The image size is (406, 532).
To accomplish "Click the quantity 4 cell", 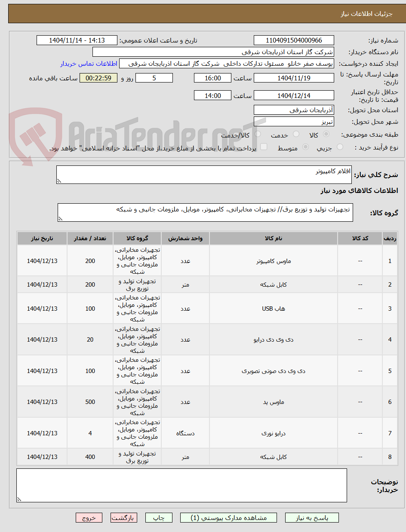I will click(x=90, y=433).
